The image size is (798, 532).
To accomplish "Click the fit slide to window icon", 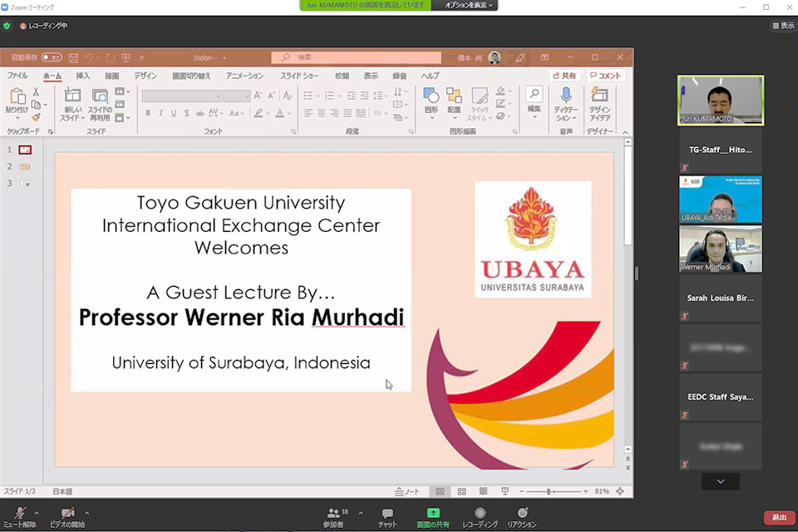I will tap(620, 491).
